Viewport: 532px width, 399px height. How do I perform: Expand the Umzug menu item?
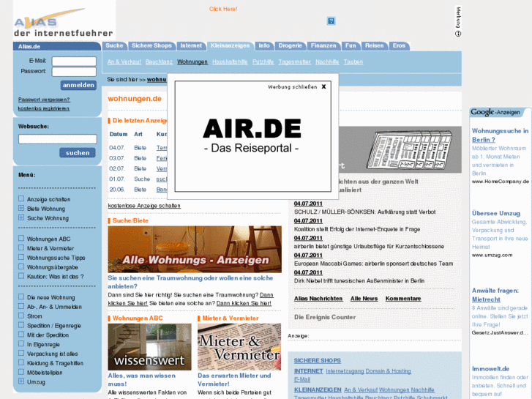21,381
